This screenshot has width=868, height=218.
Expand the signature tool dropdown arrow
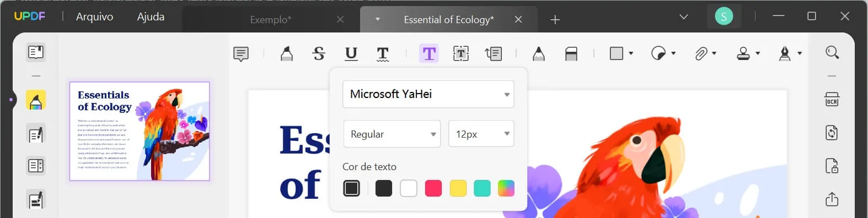pos(800,53)
